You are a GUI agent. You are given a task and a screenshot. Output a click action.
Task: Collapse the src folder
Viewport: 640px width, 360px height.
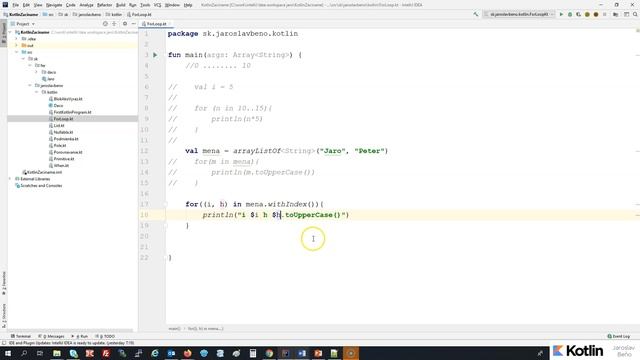(x=16, y=52)
